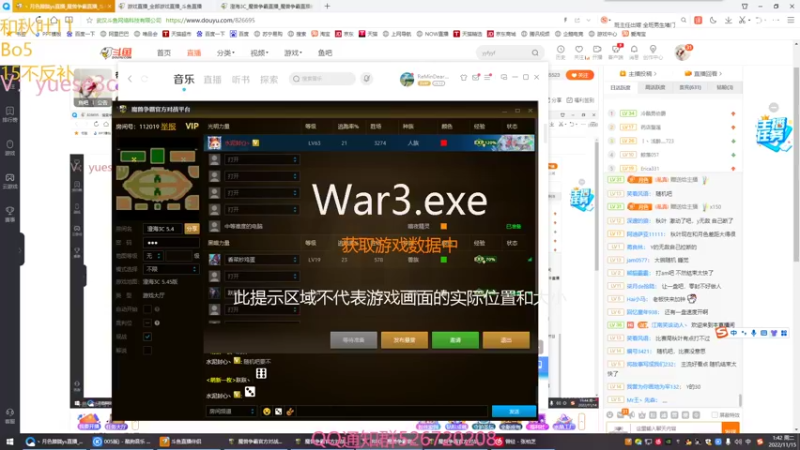Click the VIP label in the game lobby window

[192, 126]
